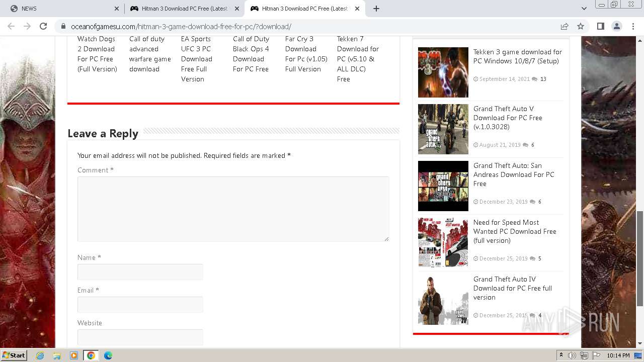This screenshot has height=362, width=644.
Task: Launch Internet Explorer from taskbar
Action: (x=40, y=355)
